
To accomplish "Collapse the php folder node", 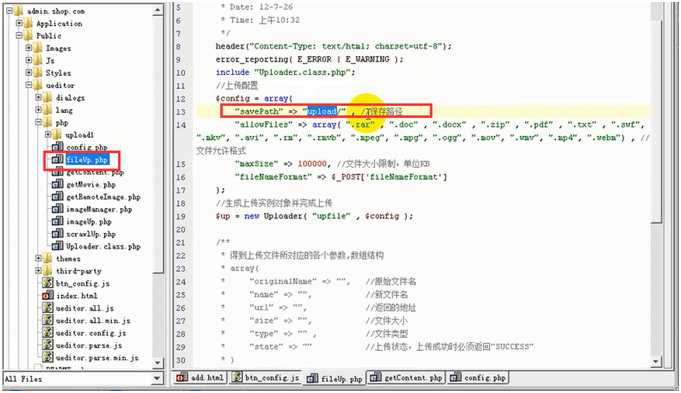I will [x=38, y=122].
